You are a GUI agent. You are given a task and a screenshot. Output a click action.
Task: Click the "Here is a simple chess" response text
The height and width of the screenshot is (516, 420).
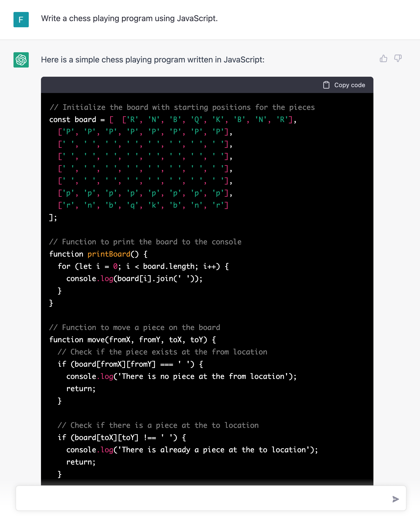tap(153, 60)
